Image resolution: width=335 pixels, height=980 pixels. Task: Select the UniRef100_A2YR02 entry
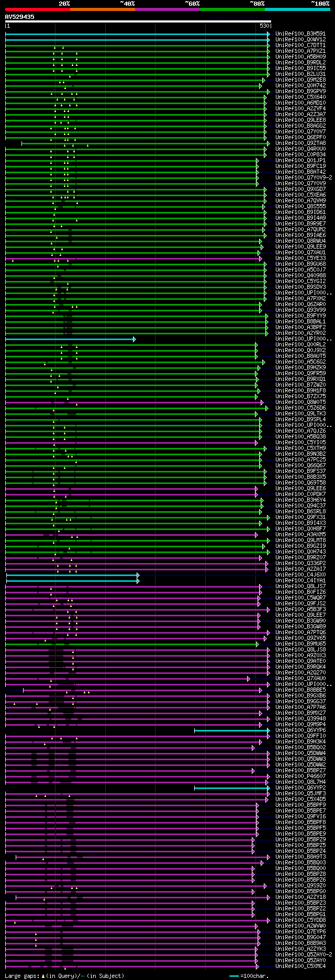click(x=300, y=333)
